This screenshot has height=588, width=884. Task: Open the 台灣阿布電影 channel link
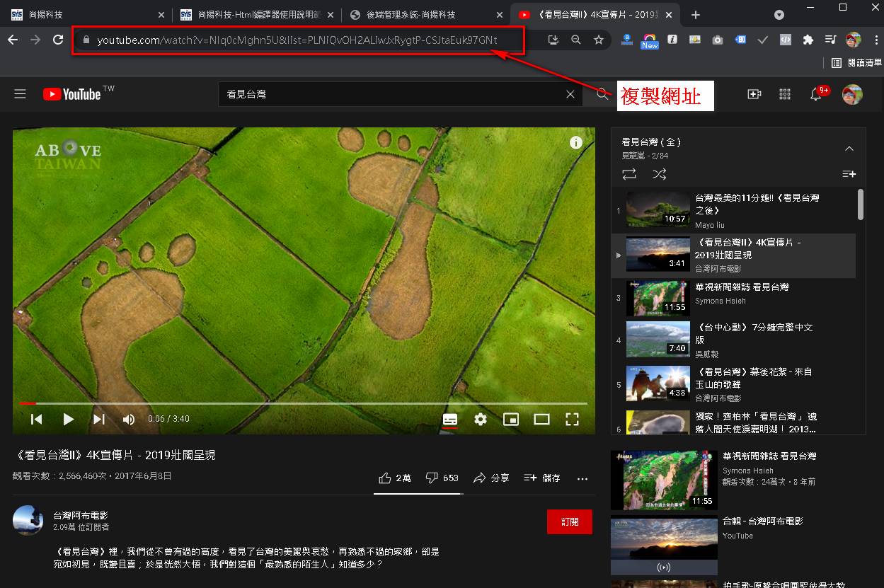(x=81, y=515)
